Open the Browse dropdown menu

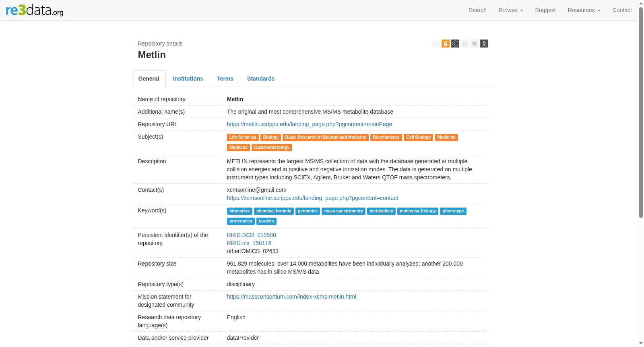[x=511, y=10]
